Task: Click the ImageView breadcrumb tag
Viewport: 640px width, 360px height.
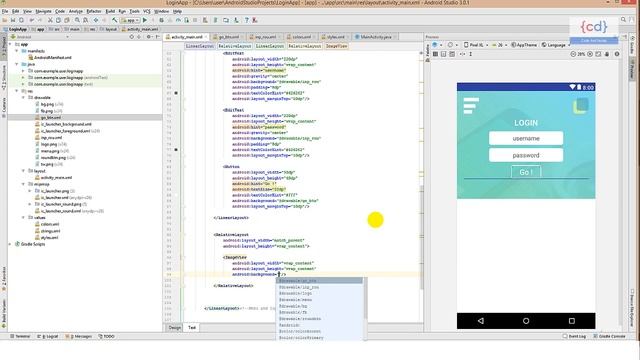Action: (336, 46)
